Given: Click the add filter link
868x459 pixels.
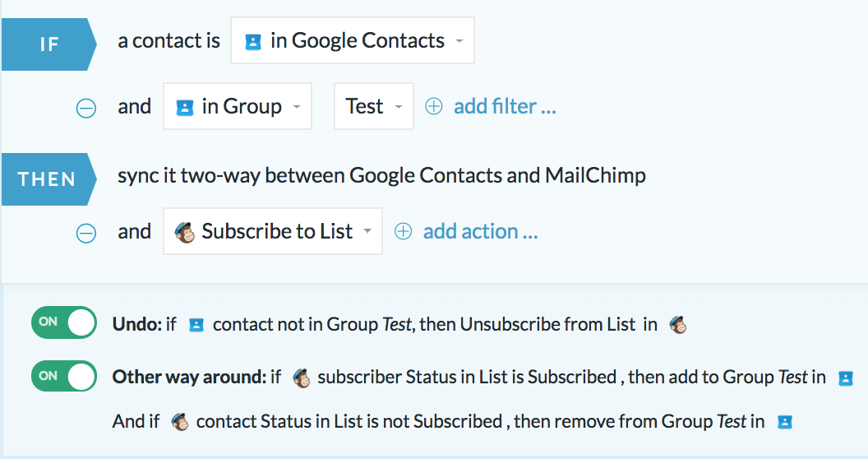Looking at the screenshot, I should 505,106.
